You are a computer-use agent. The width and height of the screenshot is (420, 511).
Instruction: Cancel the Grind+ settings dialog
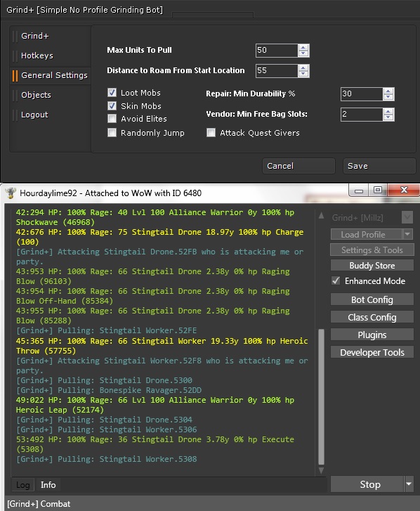click(298, 166)
